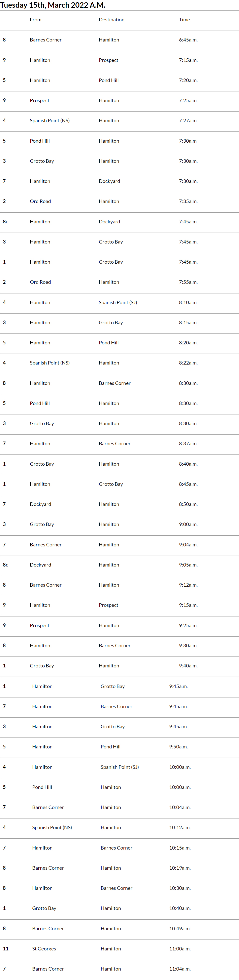Click route number 11
Image resolution: width=239 pixels, height=980 pixels.
(x=6, y=948)
